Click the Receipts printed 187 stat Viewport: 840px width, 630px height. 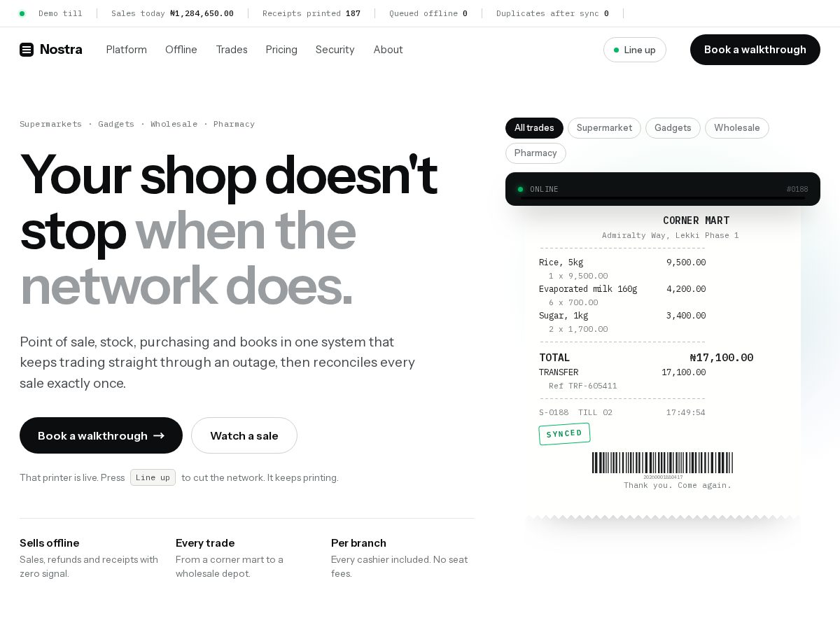click(x=311, y=13)
